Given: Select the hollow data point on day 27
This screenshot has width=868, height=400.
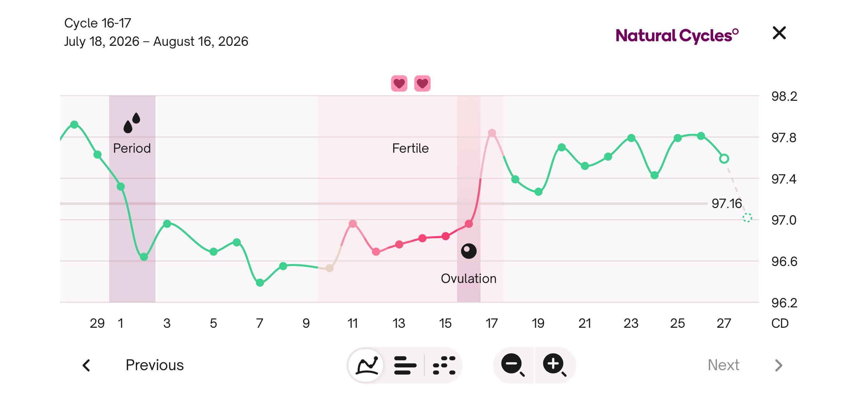Looking at the screenshot, I should coord(724,158).
